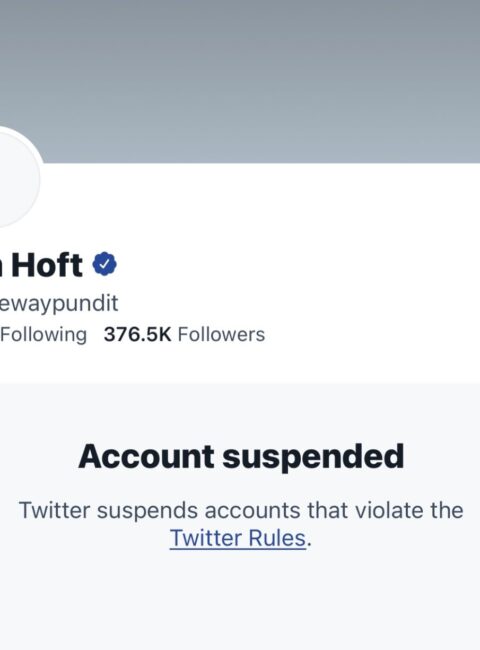The height and width of the screenshot is (650, 480).
Task: Tap the letter H in Hoft
Action: [25, 265]
